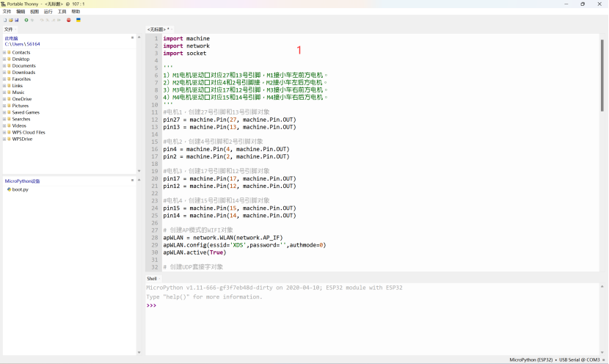Click line number 20 in the gutter
This screenshot has height=364, width=609.
pos(155,179)
